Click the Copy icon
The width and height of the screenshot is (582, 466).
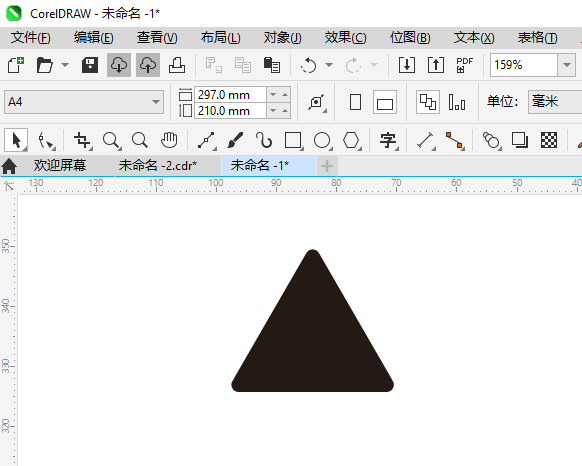point(243,65)
